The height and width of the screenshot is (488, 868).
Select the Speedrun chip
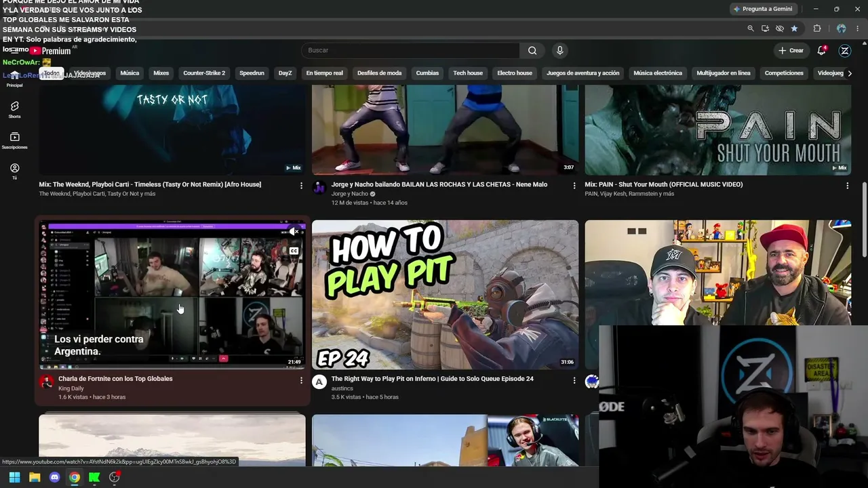pyautogui.click(x=252, y=73)
